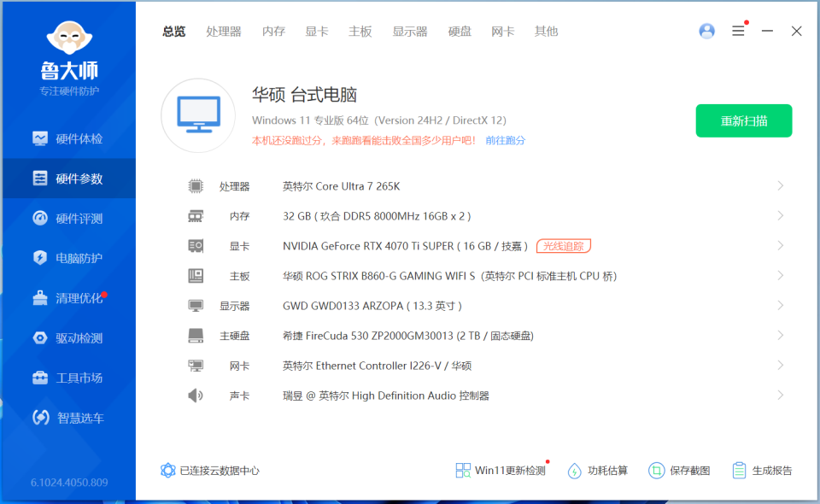Click the ROG STRIX B860-G motherboard text

click(450, 276)
